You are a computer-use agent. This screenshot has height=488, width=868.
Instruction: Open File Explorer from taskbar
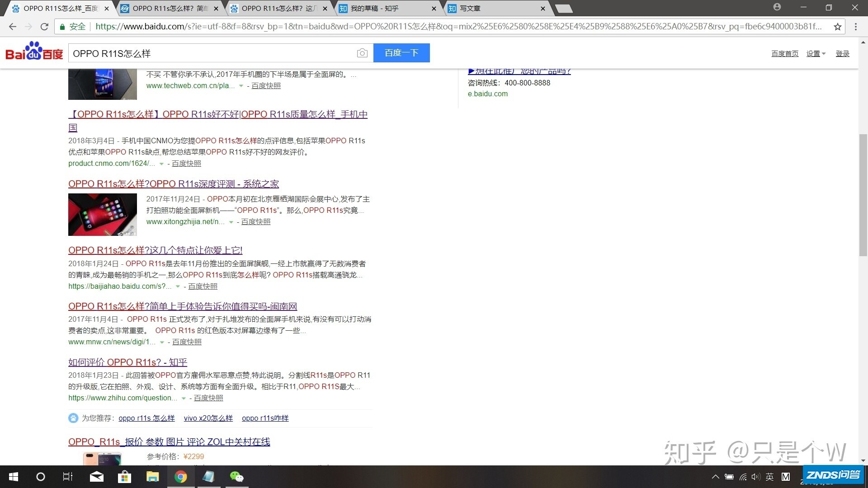[152, 477]
